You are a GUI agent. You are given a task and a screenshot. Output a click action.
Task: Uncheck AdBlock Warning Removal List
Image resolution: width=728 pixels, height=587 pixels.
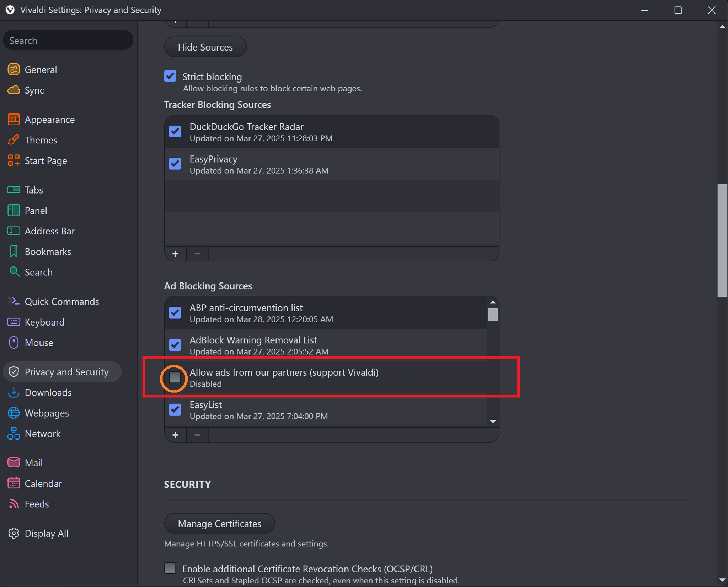(x=175, y=345)
